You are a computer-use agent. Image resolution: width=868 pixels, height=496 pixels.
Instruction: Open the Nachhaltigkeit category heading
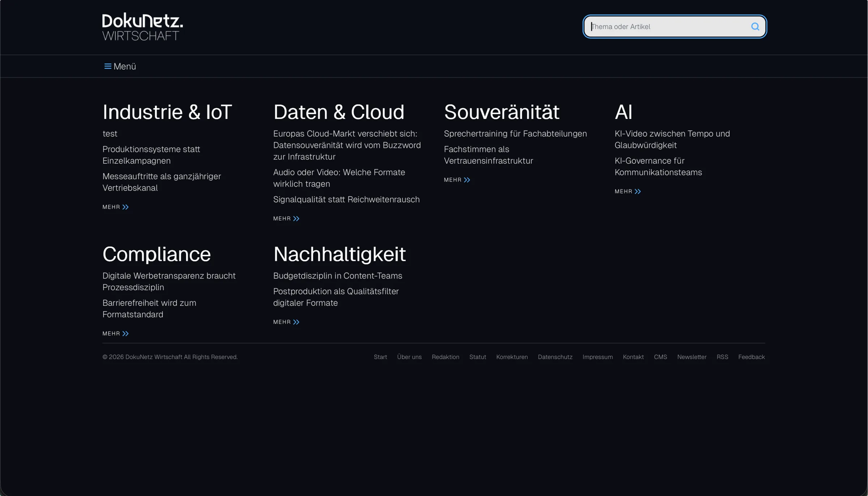[x=339, y=254]
